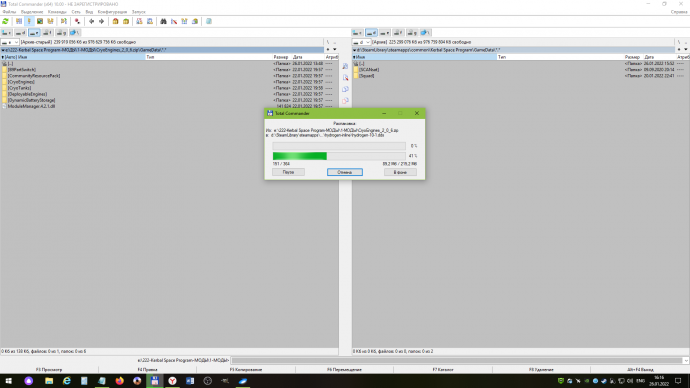The image size is (690, 388).
Task: Switch to the Thumbnails view icon
Action: [40, 21]
